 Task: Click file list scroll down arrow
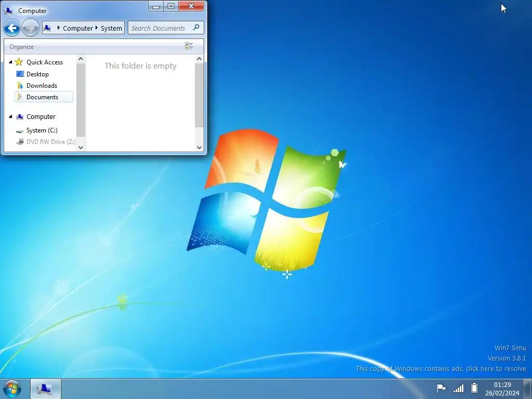[199, 147]
